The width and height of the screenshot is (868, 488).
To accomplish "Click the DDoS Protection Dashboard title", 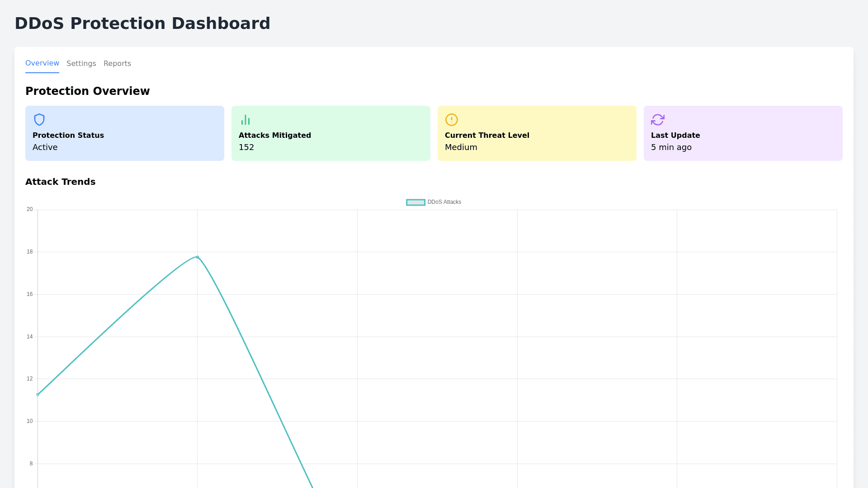I will pyautogui.click(x=142, y=23).
